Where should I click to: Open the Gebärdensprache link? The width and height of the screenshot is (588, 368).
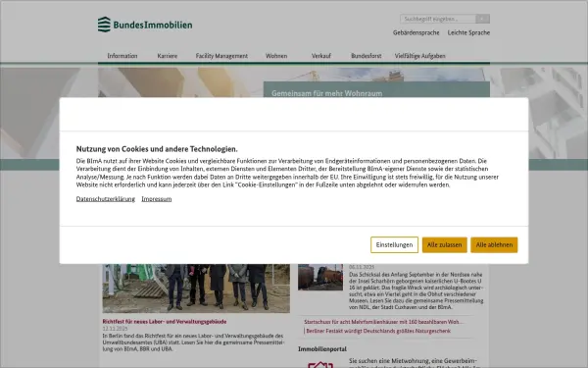(x=416, y=32)
